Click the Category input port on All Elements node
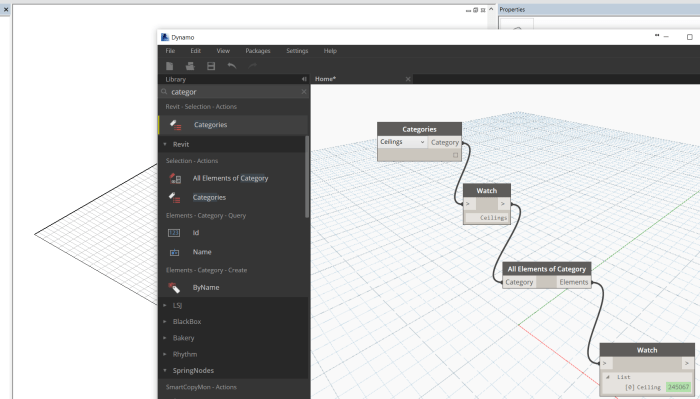 tap(519, 282)
